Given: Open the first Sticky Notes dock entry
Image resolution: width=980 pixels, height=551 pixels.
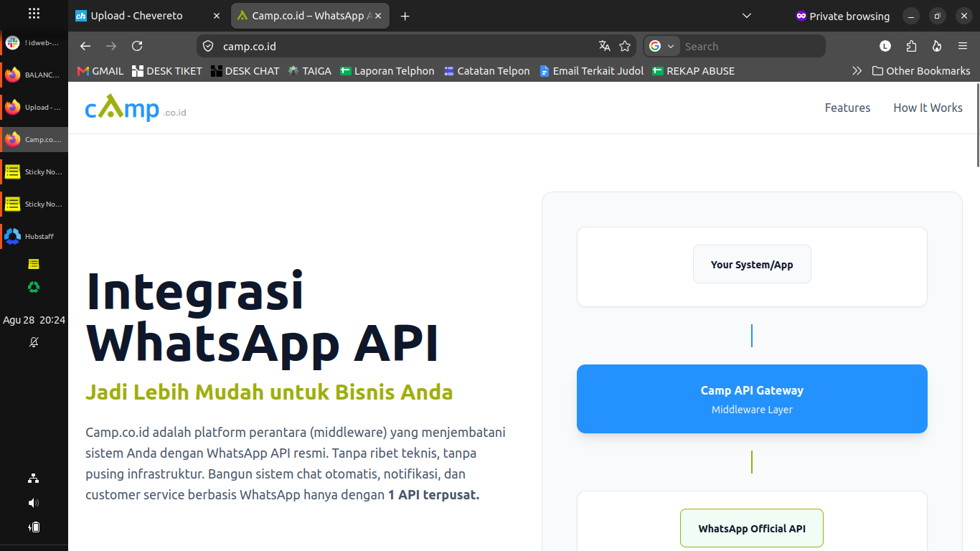Looking at the screenshot, I should [34, 171].
